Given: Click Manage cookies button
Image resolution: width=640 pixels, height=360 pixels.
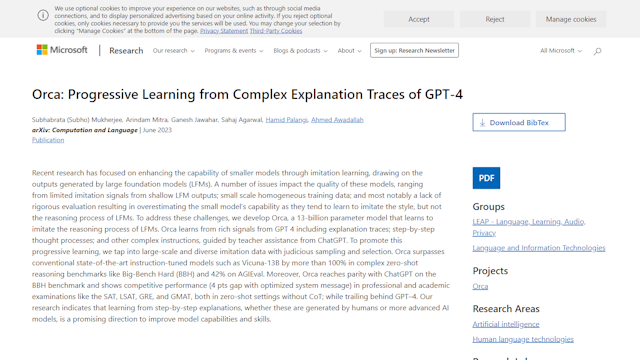Looking at the screenshot, I should pyautogui.click(x=571, y=19).
